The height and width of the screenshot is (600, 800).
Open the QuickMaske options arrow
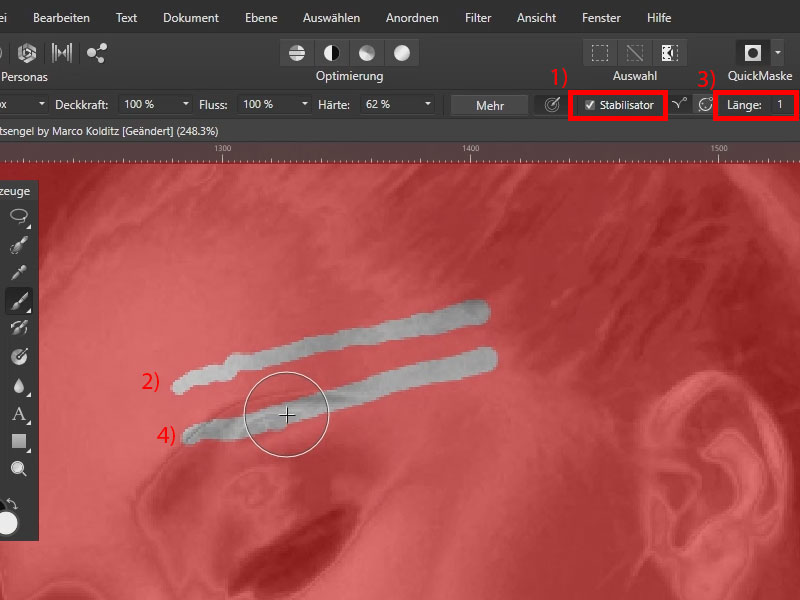click(x=778, y=53)
